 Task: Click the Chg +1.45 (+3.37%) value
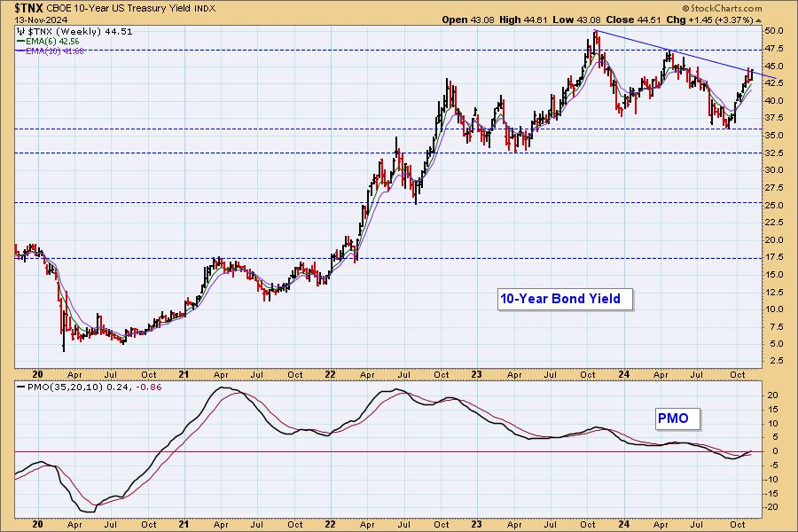coord(709,20)
